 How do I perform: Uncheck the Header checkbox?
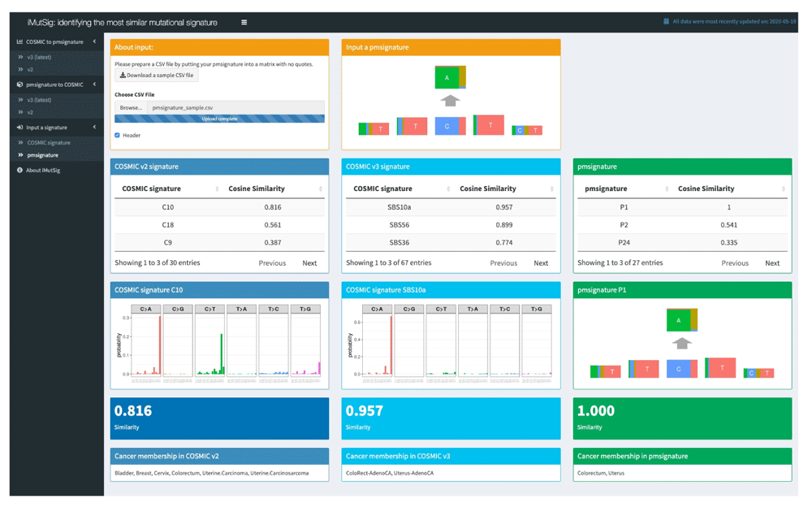click(118, 136)
